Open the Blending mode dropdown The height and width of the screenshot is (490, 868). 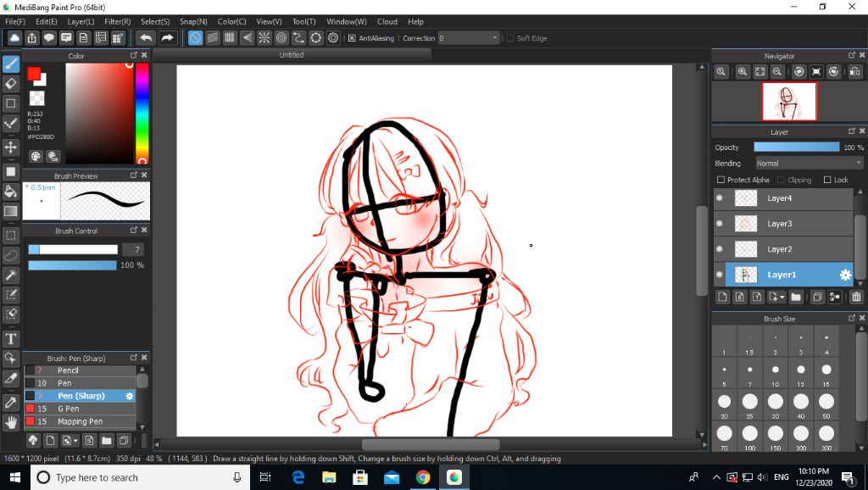click(809, 164)
